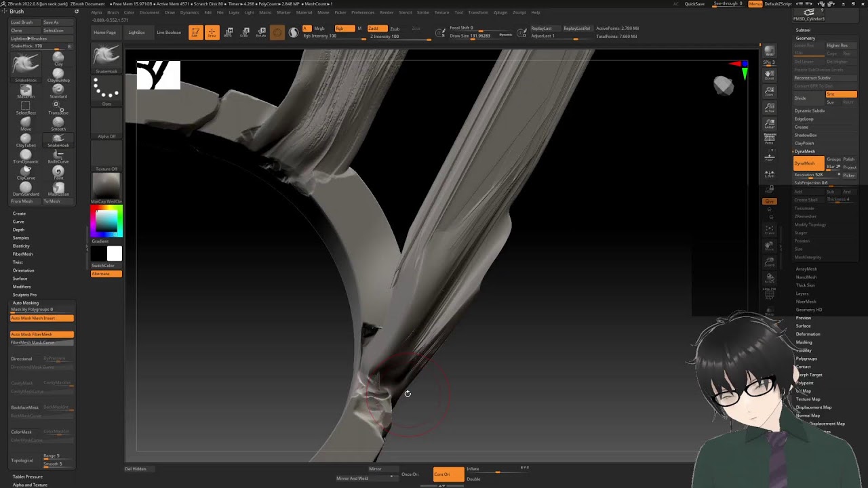This screenshot has height=488, width=868.
Task: Expand the ShadowBox section
Action: point(806,135)
